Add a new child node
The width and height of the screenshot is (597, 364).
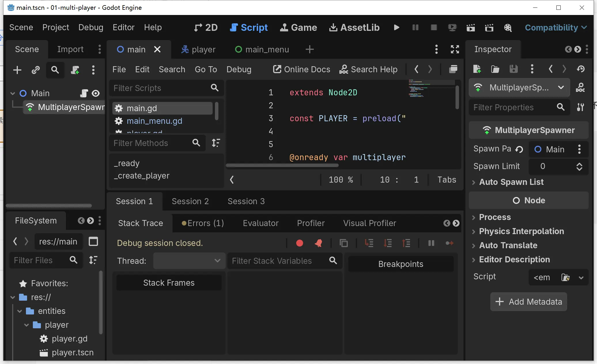tap(17, 70)
